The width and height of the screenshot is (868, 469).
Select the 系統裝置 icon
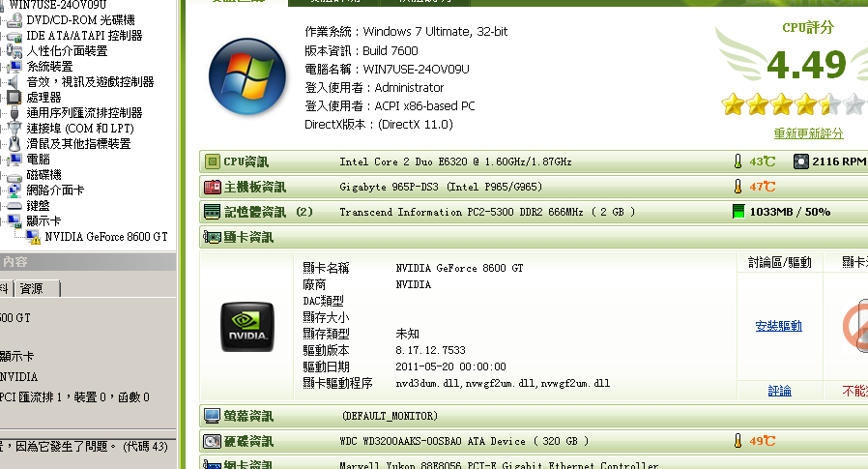[x=14, y=67]
